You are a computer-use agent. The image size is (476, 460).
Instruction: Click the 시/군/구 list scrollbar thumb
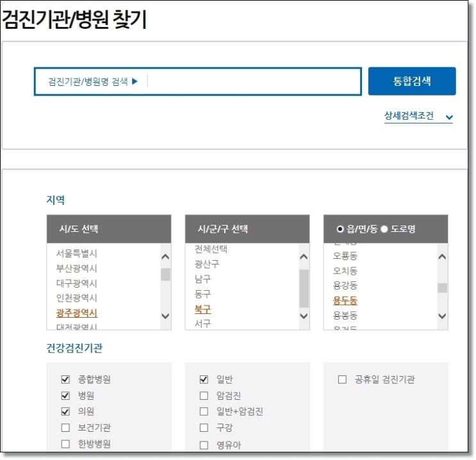tap(304, 288)
